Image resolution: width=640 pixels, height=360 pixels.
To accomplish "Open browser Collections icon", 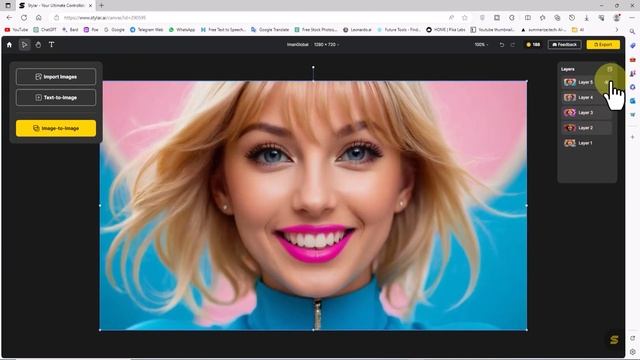I will click(x=557, y=18).
